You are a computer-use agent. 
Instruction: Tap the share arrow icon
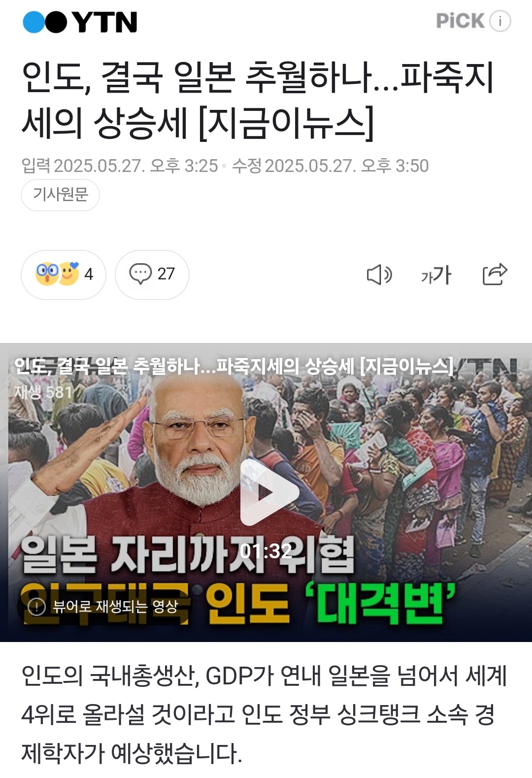(x=495, y=274)
